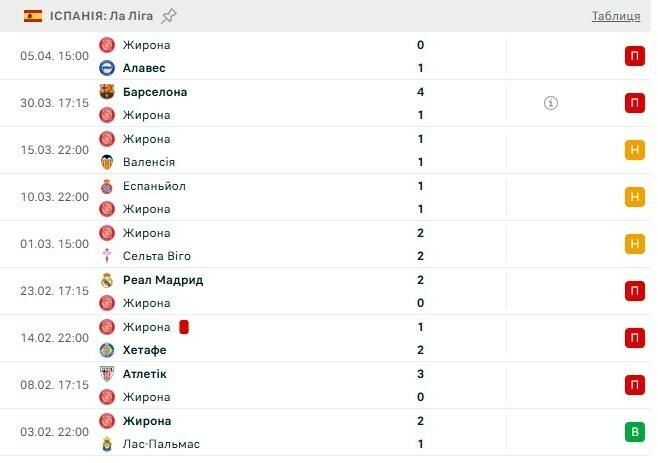658x463 pixels.
Task: Click the Хетафе club logo
Action: (107, 350)
